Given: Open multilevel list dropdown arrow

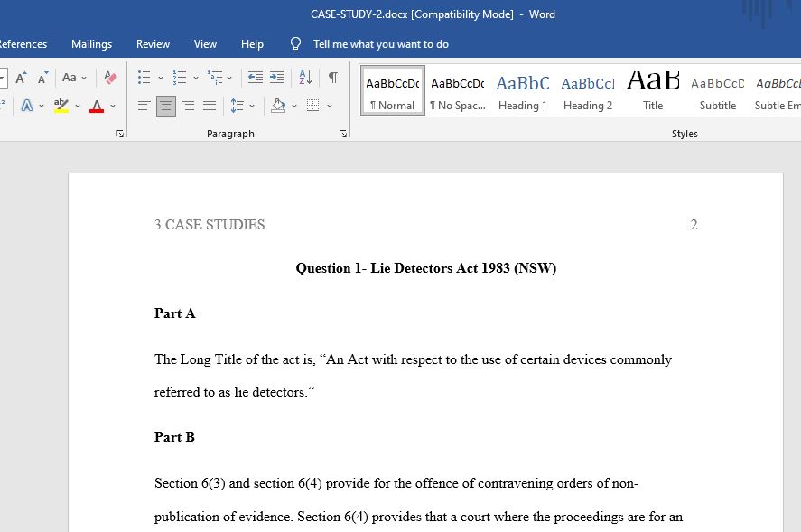Looking at the screenshot, I should click(x=229, y=79).
